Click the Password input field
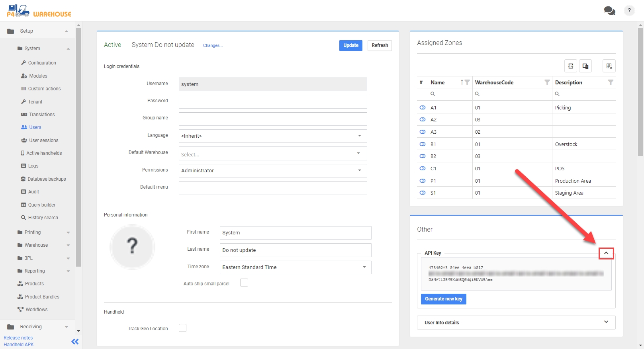Viewport: 644px width, 349px height. [273, 101]
